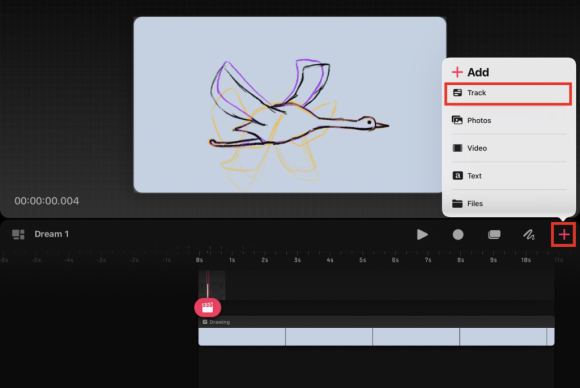Viewport: 580px width, 388px height.
Task: Click the pink clapperboard playhead marker
Action: 208,307
